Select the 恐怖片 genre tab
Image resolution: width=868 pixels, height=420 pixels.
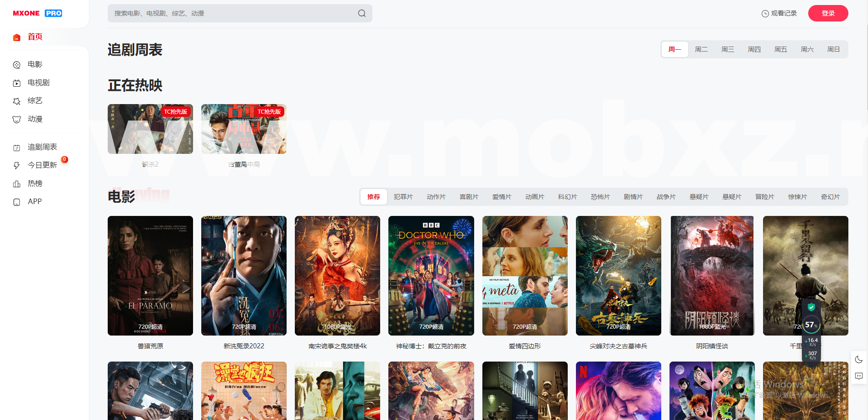(x=601, y=197)
